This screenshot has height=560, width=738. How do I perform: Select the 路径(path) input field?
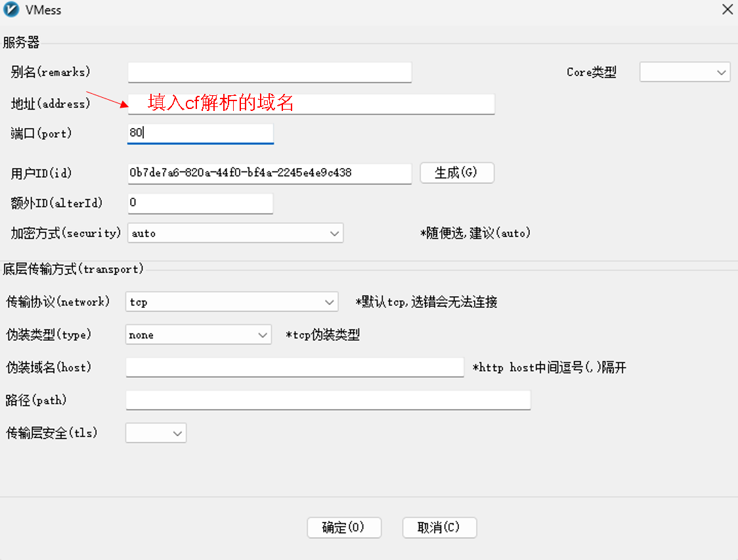click(328, 400)
